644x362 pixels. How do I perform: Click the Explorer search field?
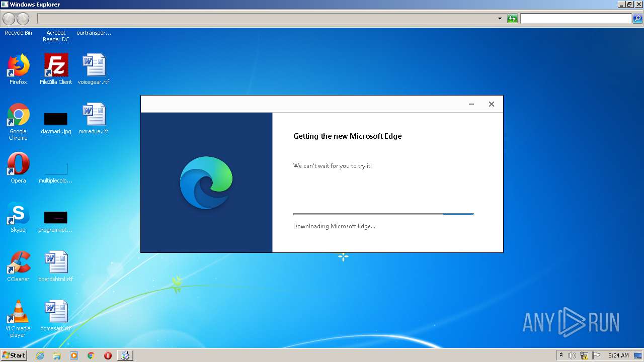click(576, 19)
